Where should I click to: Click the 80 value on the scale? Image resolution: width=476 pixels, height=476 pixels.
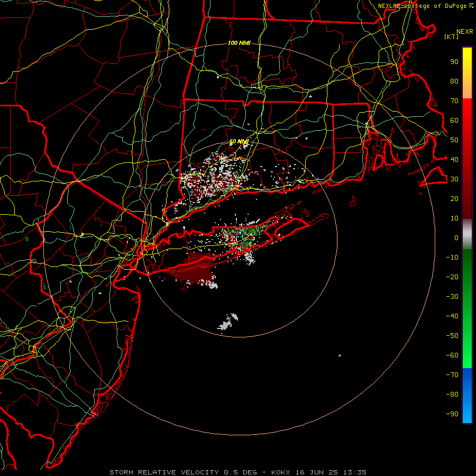click(x=454, y=81)
